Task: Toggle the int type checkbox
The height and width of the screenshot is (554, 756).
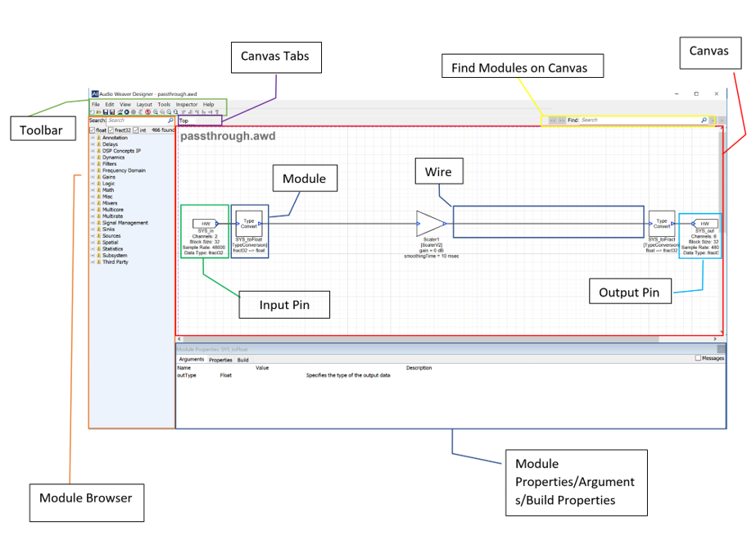Action: (x=136, y=129)
